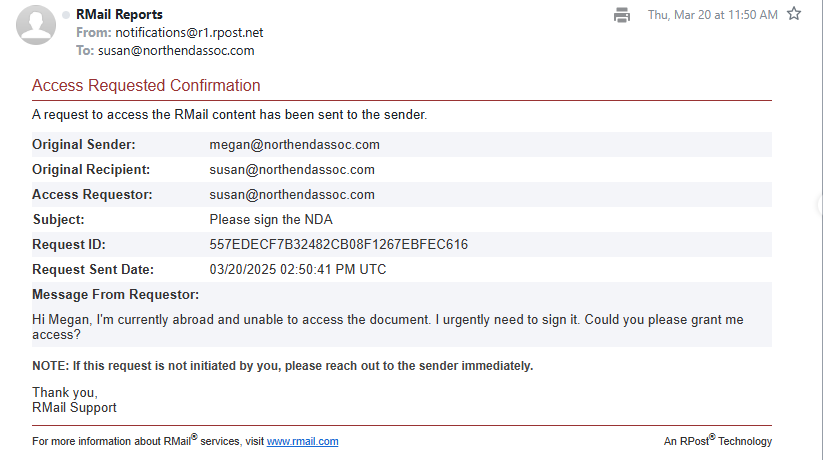823x460 pixels.
Task: Click the RMail Reports sender name
Action: [x=119, y=15]
